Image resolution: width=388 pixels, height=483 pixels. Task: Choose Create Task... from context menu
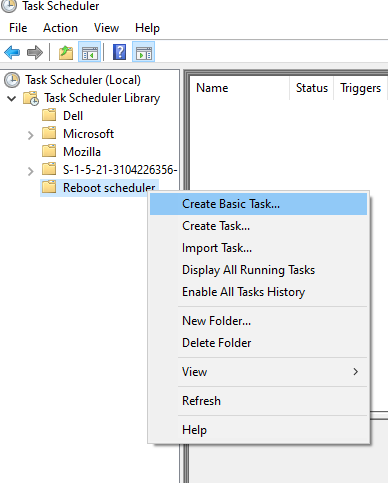(258, 226)
